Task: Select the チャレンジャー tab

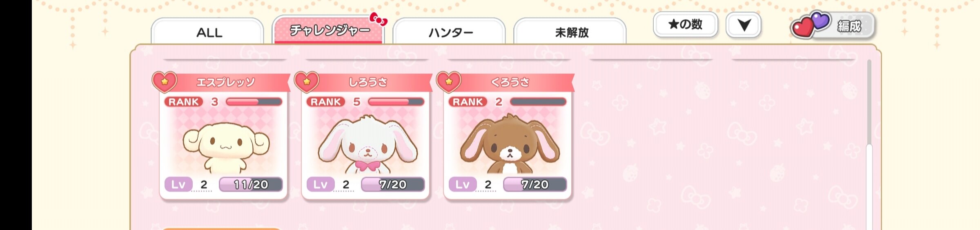Action: pos(328,29)
